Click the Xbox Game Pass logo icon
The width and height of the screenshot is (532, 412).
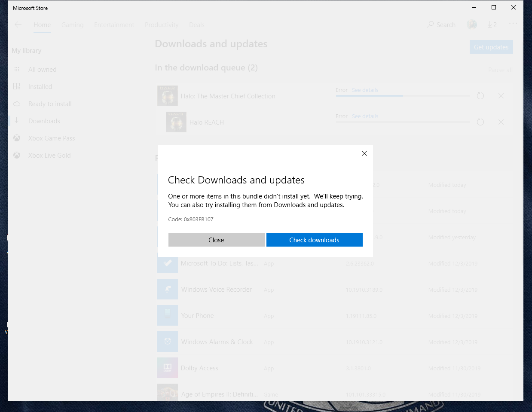click(x=17, y=138)
